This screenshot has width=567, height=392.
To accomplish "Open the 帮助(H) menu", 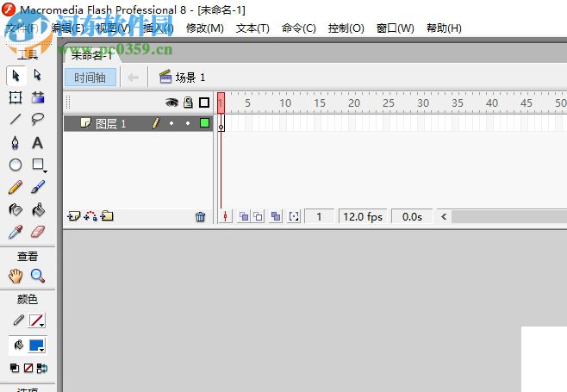I will [x=444, y=28].
